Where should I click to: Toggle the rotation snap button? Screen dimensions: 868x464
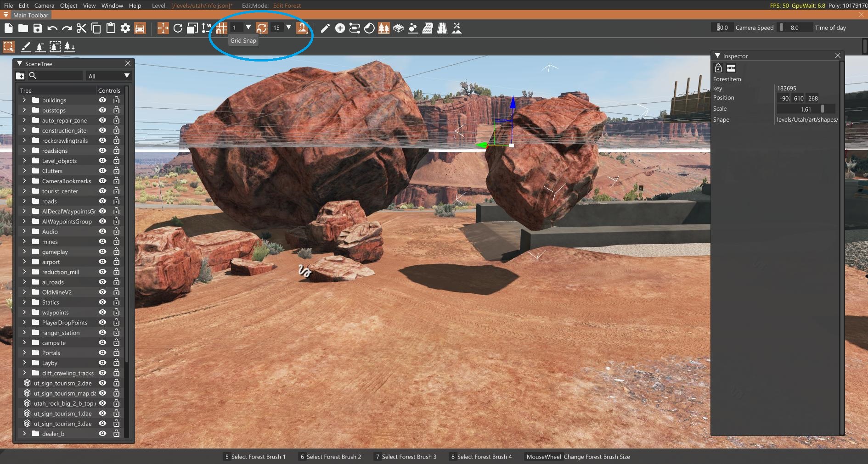261,28
